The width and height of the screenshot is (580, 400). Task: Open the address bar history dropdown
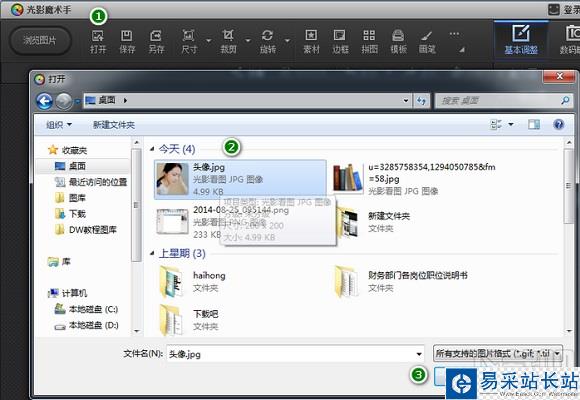[x=406, y=100]
